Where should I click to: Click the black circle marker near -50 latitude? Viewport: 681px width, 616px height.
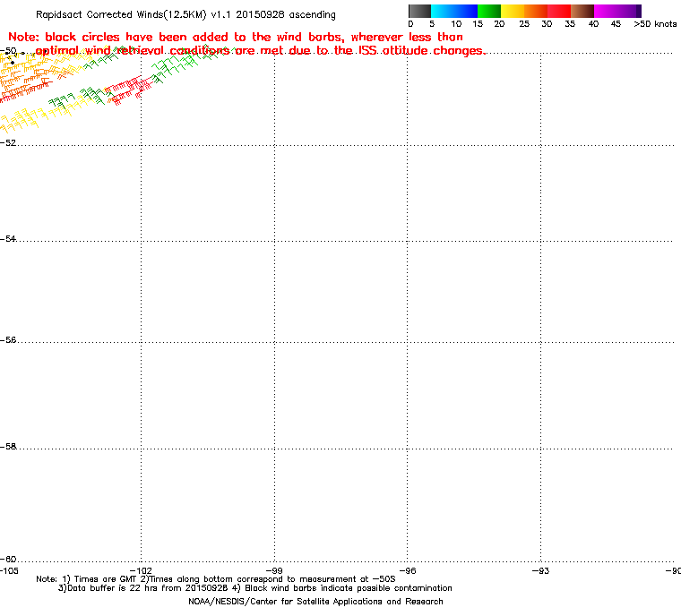[13, 63]
